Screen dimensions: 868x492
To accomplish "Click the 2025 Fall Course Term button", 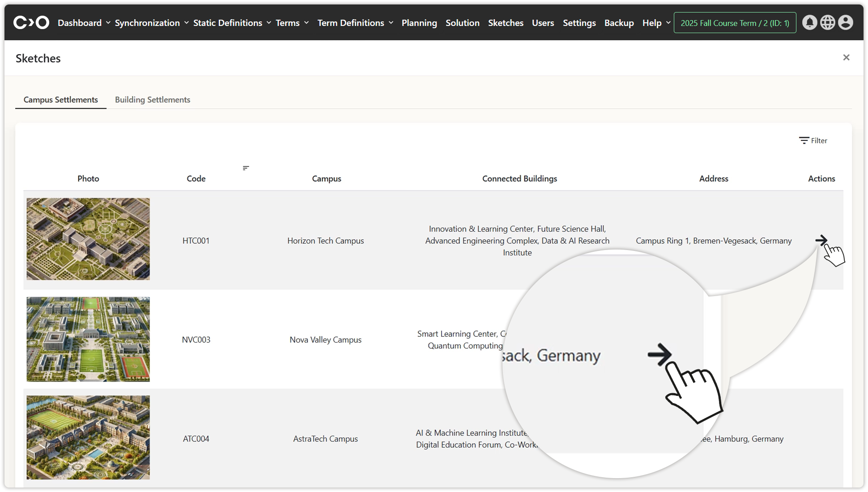I will (x=735, y=23).
